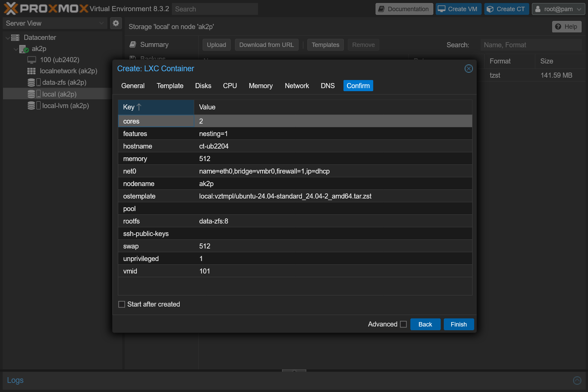Switch to the Template tab
588x392 pixels.
point(170,86)
